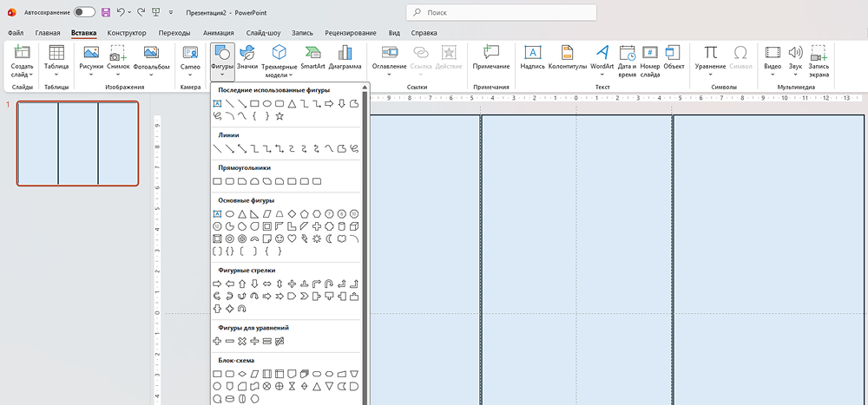Switch to the Рецензирование tab
Viewport: 868px width, 405px height.
pos(351,33)
